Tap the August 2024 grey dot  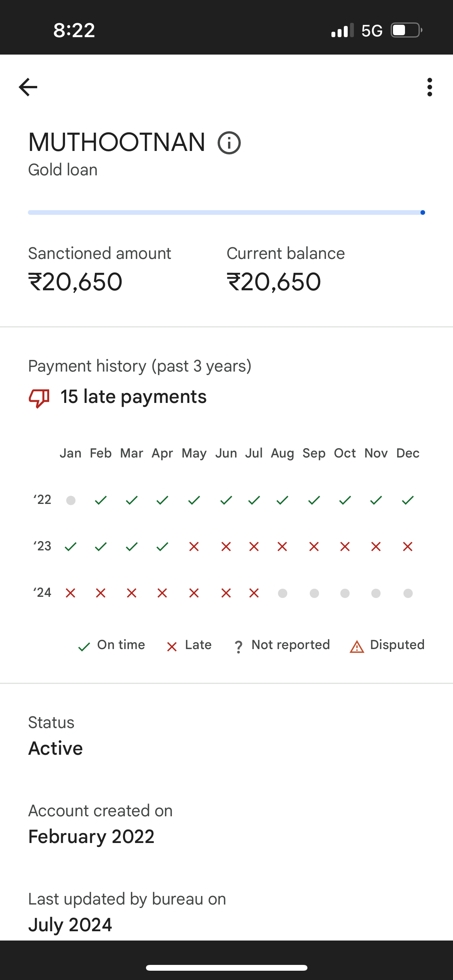pyautogui.click(x=283, y=593)
